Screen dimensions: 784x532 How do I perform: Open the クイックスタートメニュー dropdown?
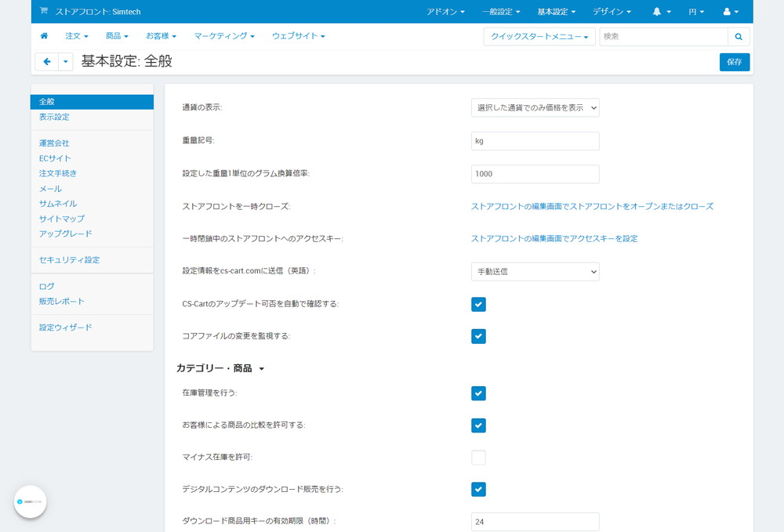[x=539, y=37]
